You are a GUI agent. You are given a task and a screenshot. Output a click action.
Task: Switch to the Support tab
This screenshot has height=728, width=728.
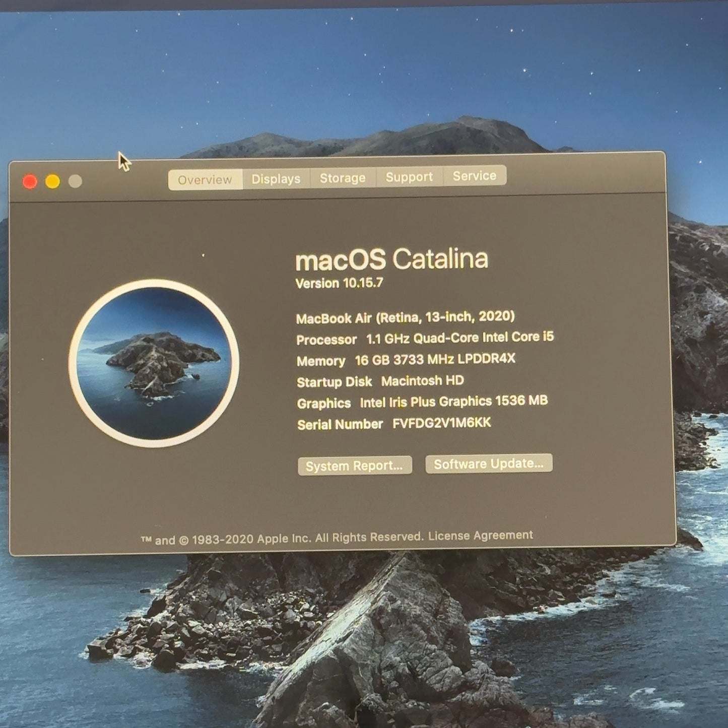tap(409, 177)
